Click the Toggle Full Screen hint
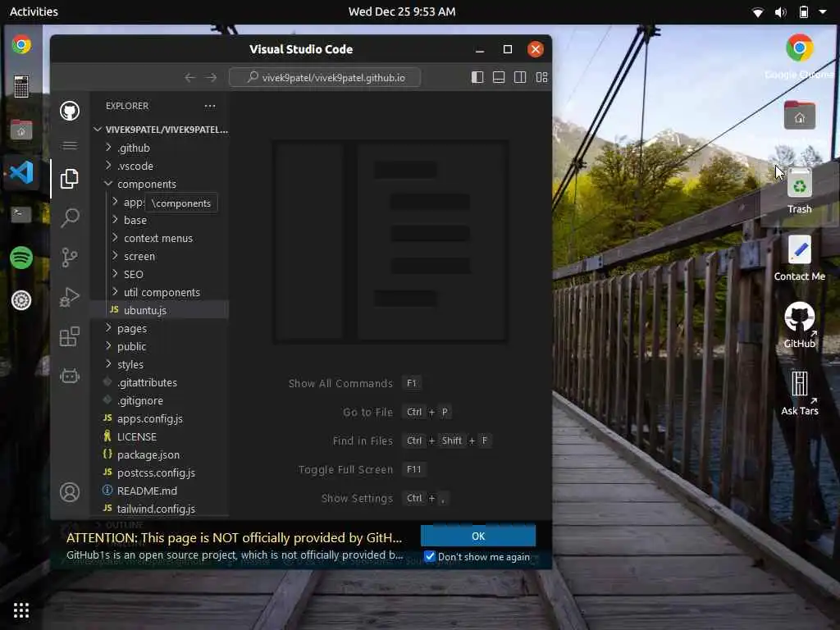This screenshot has width=840, height=630. point(362,470)
